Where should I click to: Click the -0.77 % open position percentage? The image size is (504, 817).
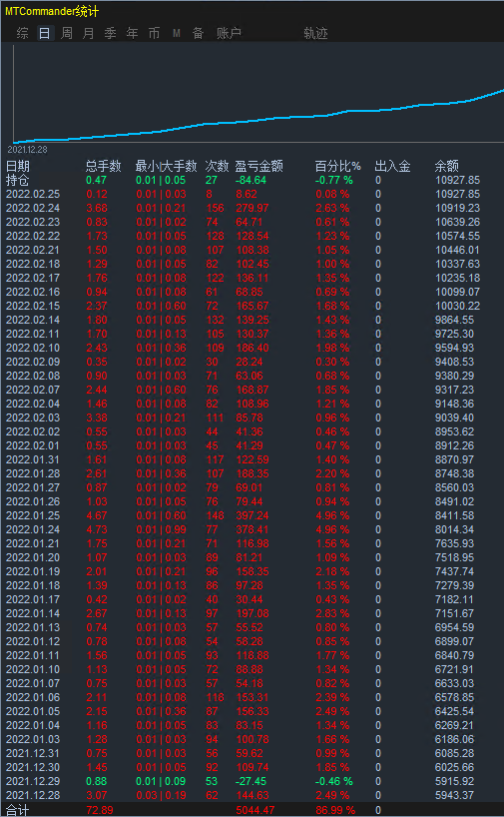(x=333, y=181)
